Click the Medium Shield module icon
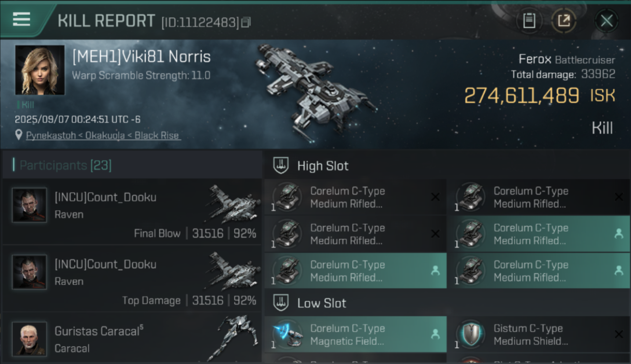The image size is (631, 364). point(470,334)
